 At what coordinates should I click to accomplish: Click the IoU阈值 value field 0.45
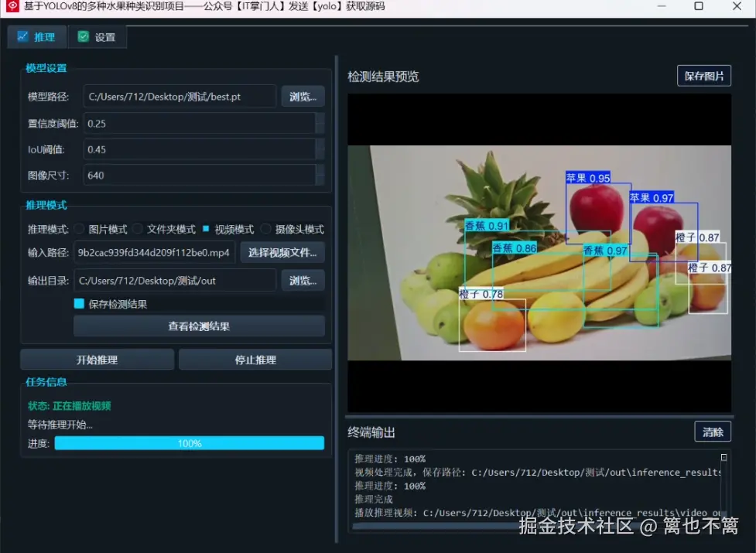tap(199, 149)
